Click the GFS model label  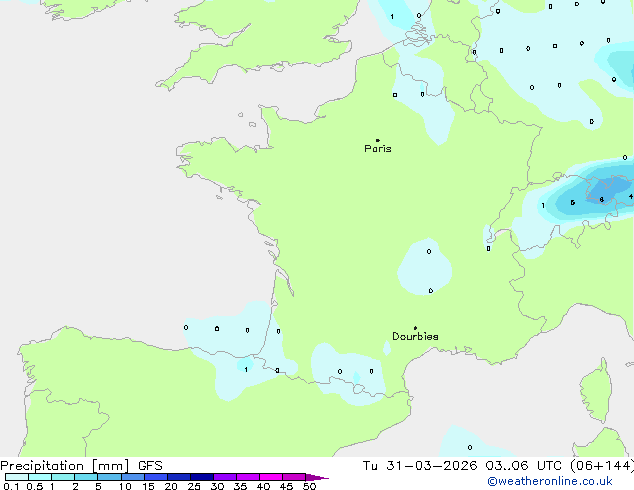150,466
